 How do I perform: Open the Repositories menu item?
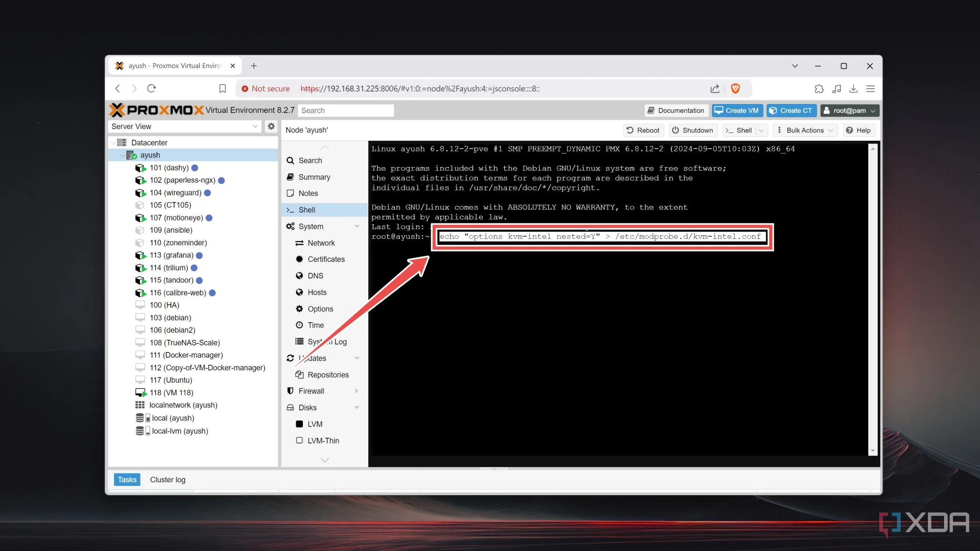pos(328,375)
